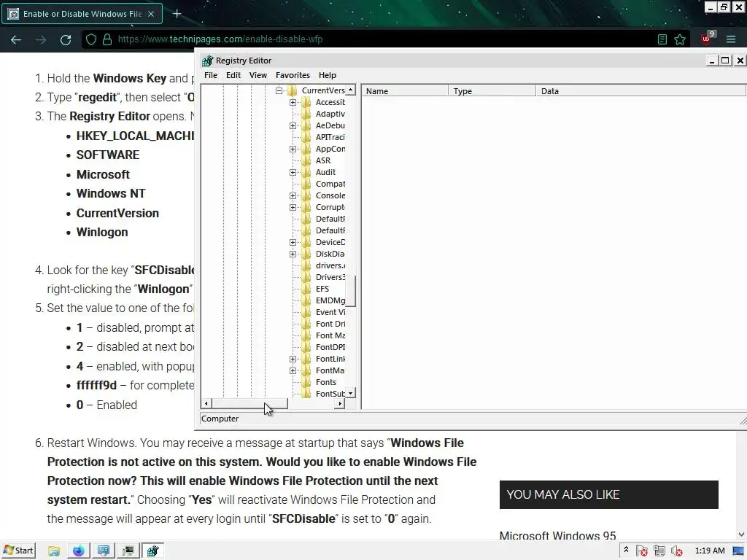
Task: Select the Enable or Disable Windows File tab
Action: point(82,14)
